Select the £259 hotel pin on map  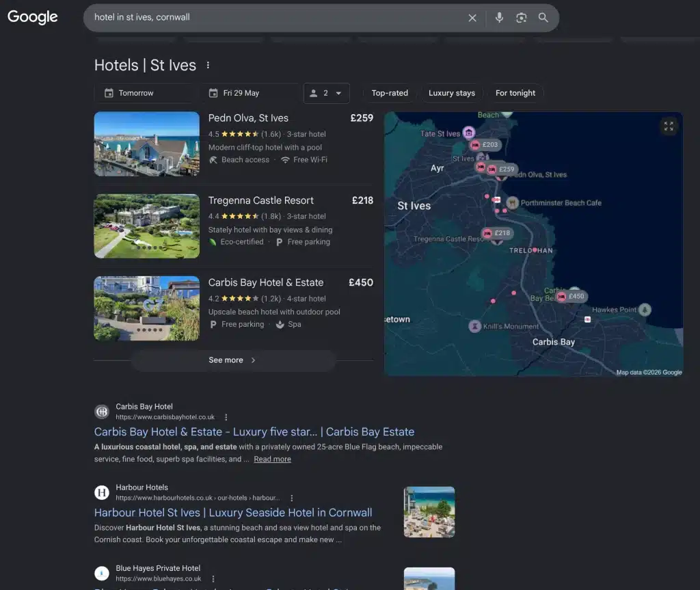(x=502, y=170)
